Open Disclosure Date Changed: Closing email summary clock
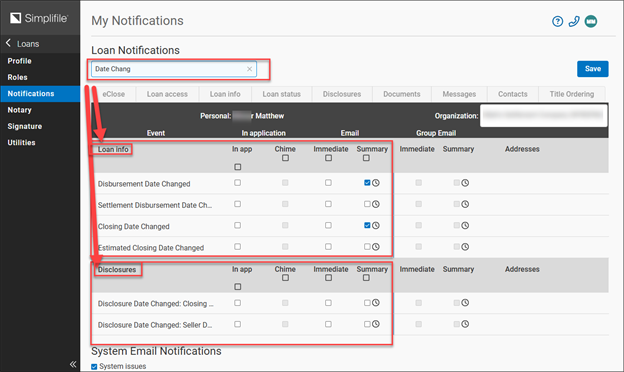The width and height of the screenshot is (624, 372). tap(376, 303)
